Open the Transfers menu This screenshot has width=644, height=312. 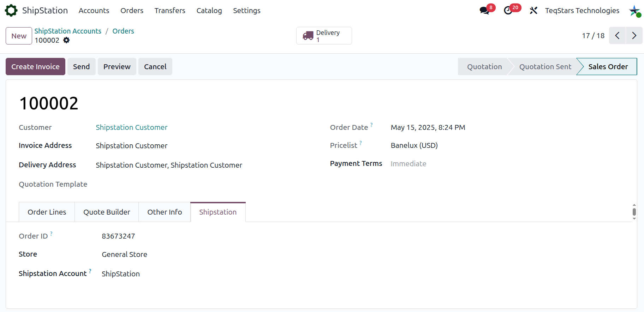[170, 11]
